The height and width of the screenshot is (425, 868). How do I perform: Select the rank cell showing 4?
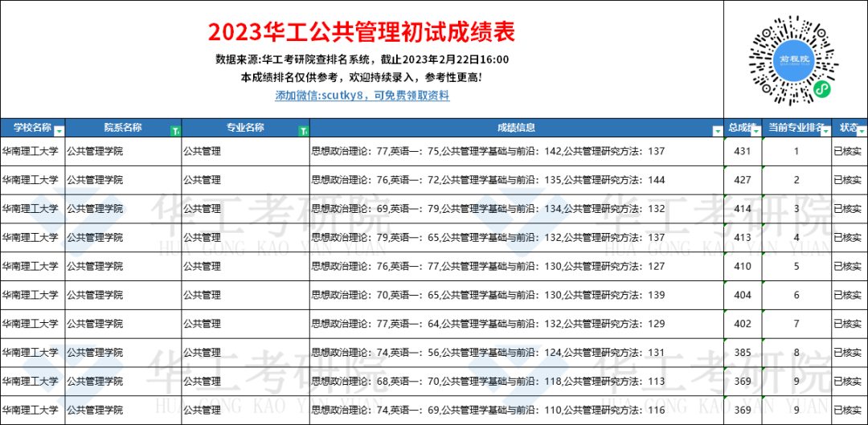(x=796, y=237)
